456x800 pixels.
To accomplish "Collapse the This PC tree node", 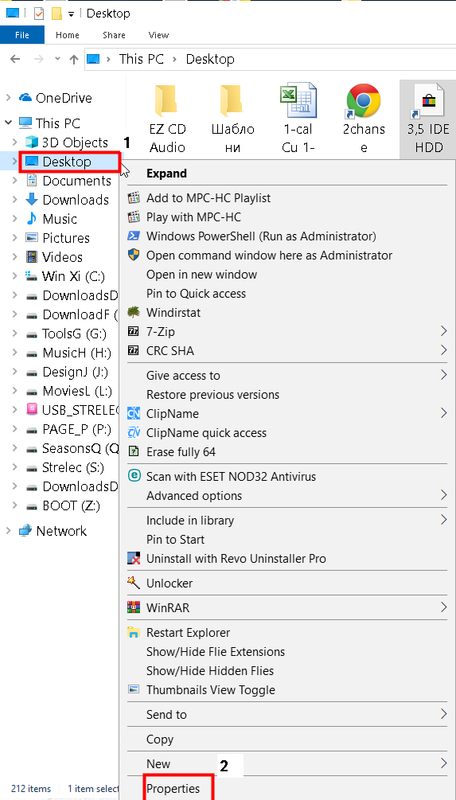I will pos(8,123).
